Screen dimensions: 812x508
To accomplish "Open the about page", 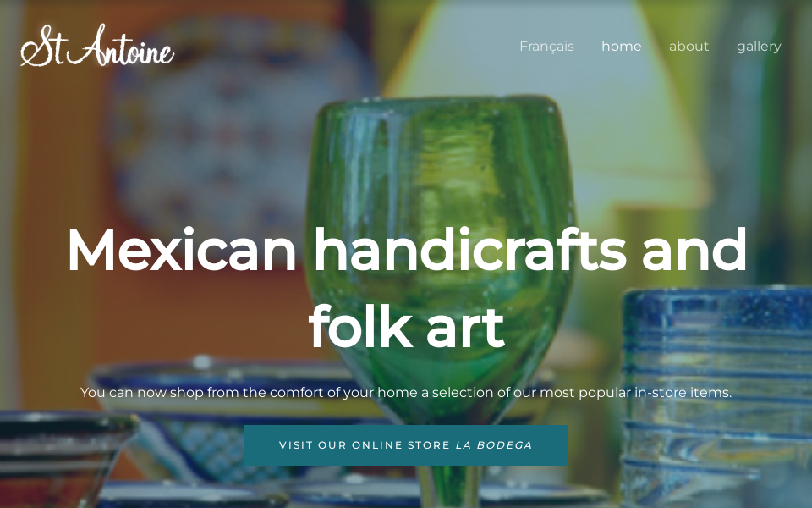I will (689, 46).
